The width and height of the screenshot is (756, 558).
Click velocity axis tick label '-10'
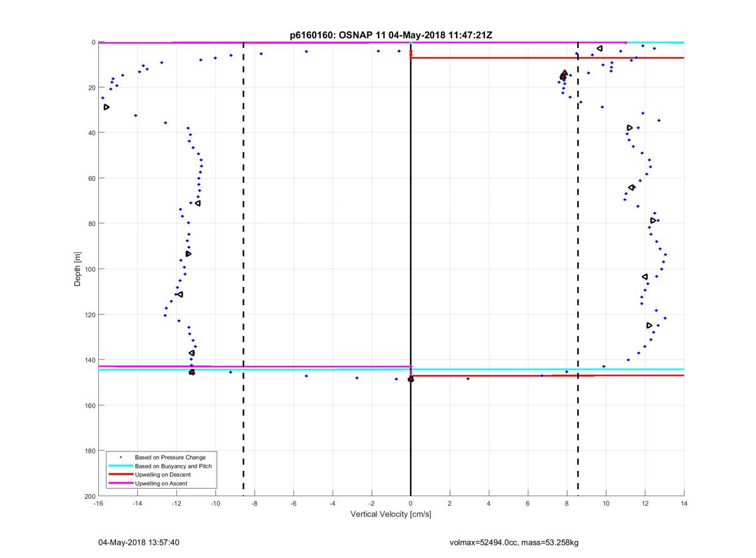pyautogui.click(x=215, y=503)
